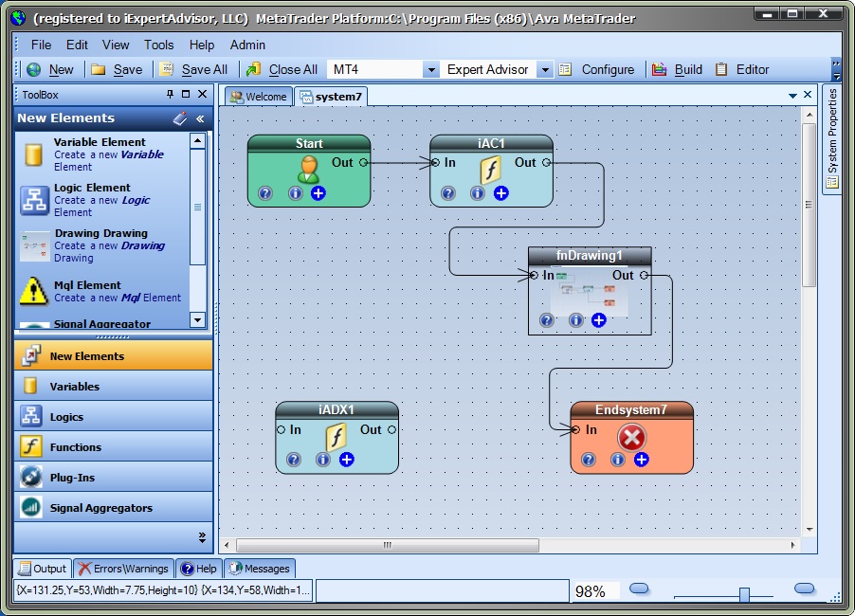Click the user icon on Start node

(x=308, y=170)
